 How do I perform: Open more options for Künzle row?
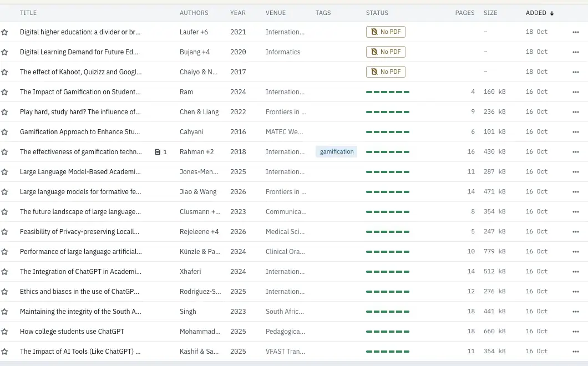click(x=576, y=252)
